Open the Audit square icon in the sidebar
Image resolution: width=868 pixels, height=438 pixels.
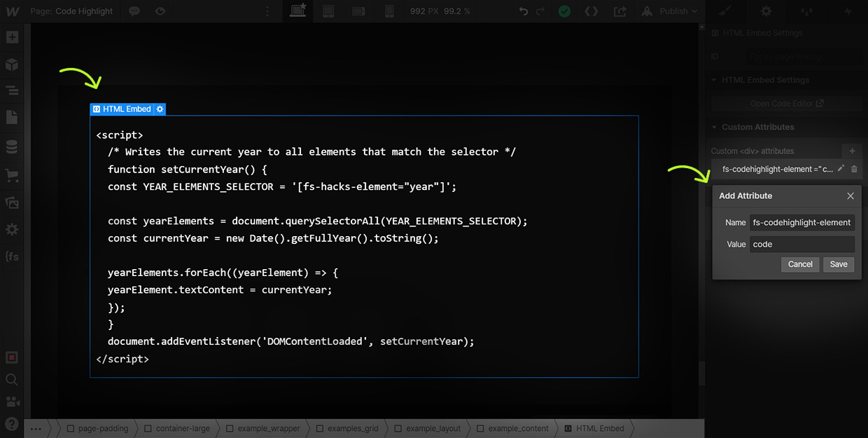pyautogui.click(x=12, y=357)
